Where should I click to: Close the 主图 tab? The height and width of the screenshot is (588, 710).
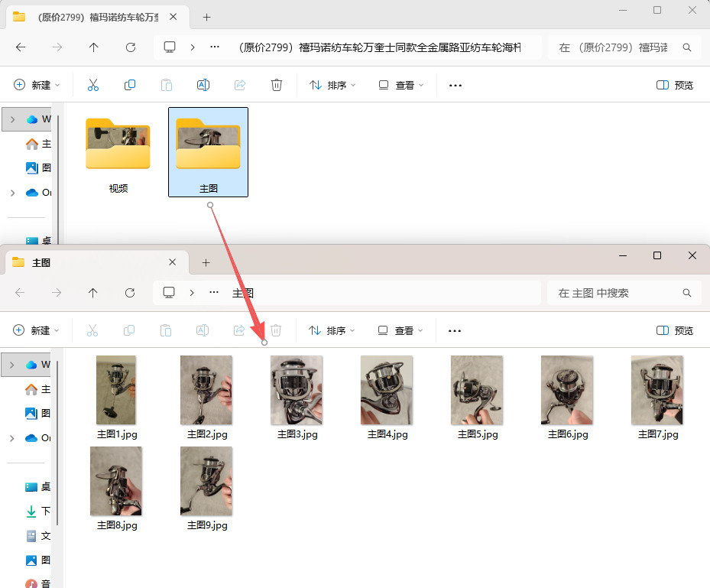coord(173,262)
